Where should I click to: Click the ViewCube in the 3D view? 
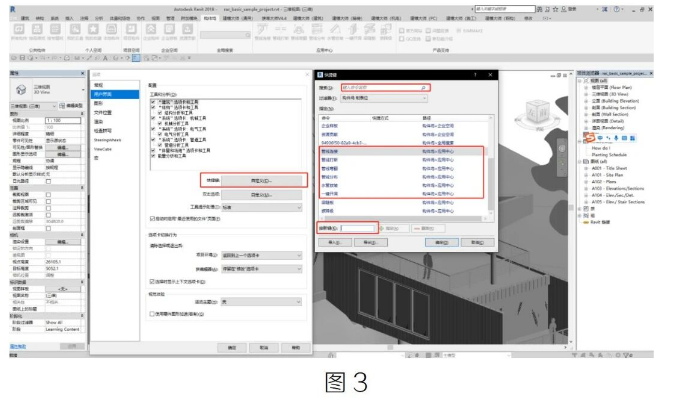pyautogui.click(x=537, y=111)
